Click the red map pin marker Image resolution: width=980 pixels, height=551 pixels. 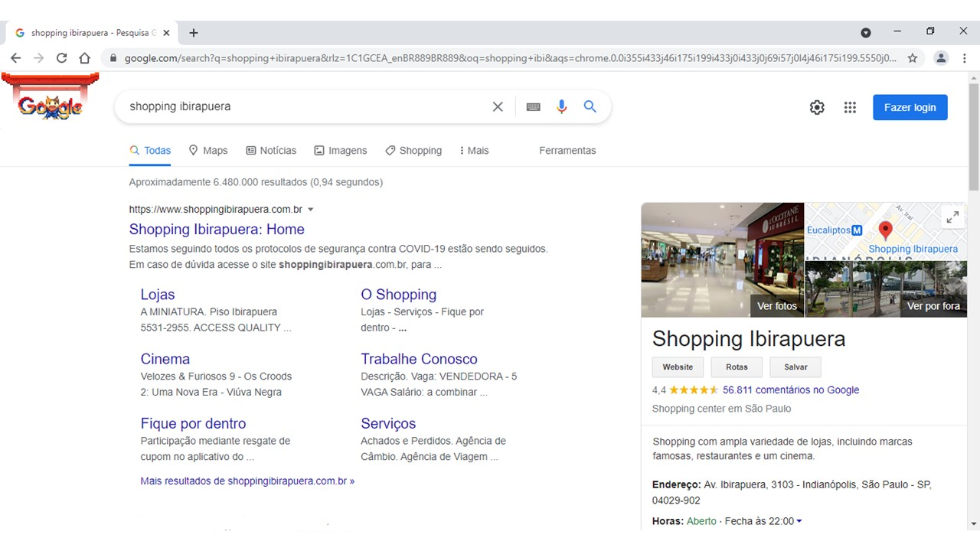(885, 230)
